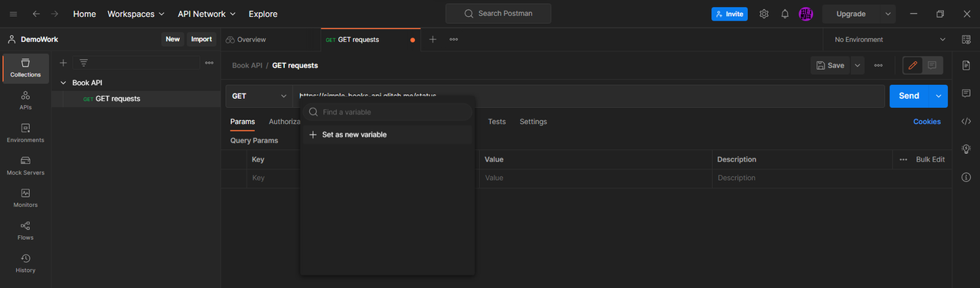The image size is (980, 288).
Task: Select GET requests in collection tree
Action: pos(117,98)
